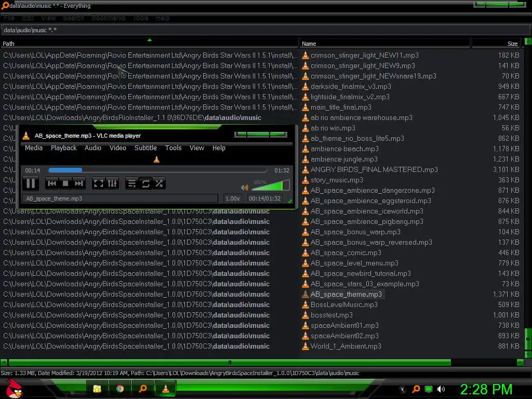Select crimson_stinger_light_NEW11.mp3 file icon

click(305, 55)
